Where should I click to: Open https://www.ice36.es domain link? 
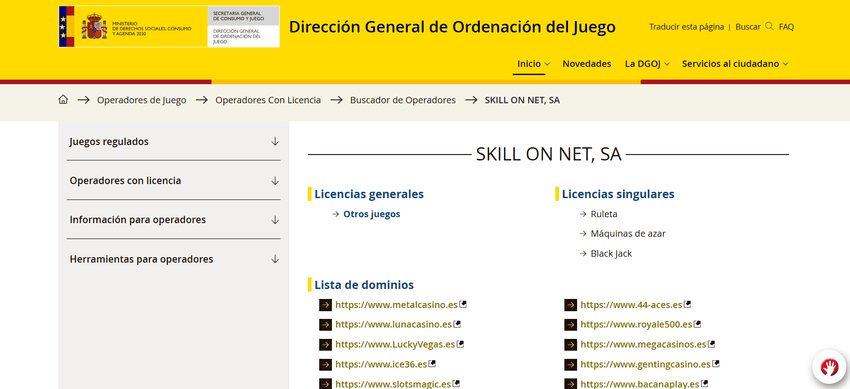(x=381, y=364)
